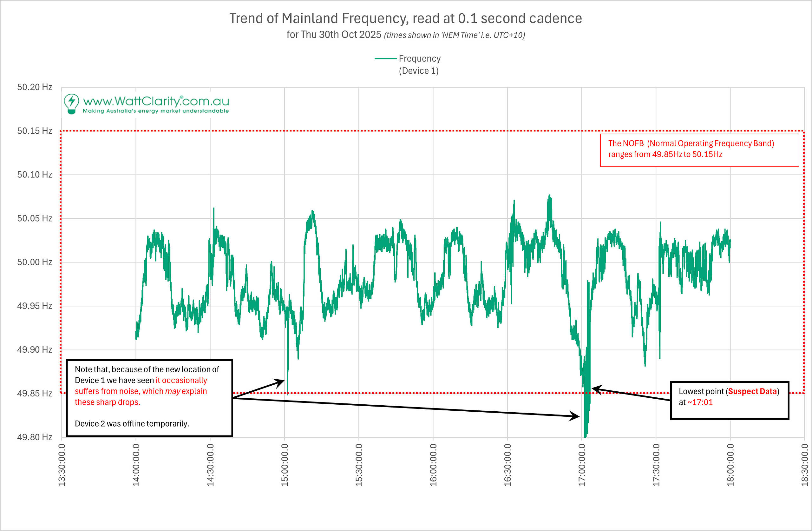The height and width of the screenshot is (531, 812).
Task: Click the 18:00:00.0 x-axis label
Action: 730,465
